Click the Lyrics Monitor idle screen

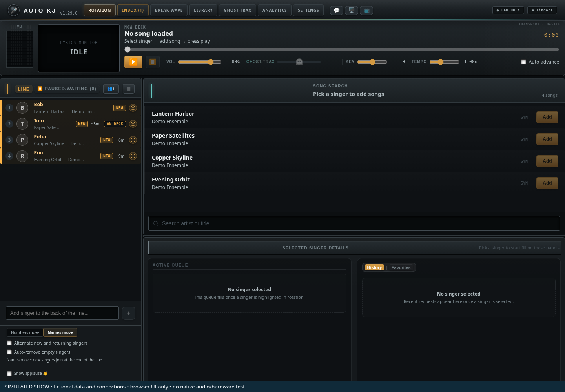point(79,48)
